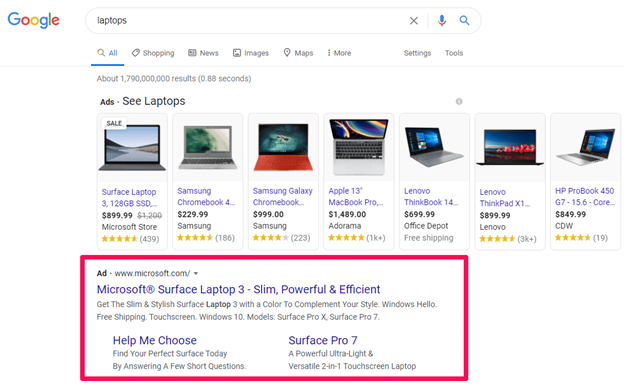Click the www.microsoft.com/ ad URL
The height and width of the screenshot is (391, 628).
coord(152,273)
